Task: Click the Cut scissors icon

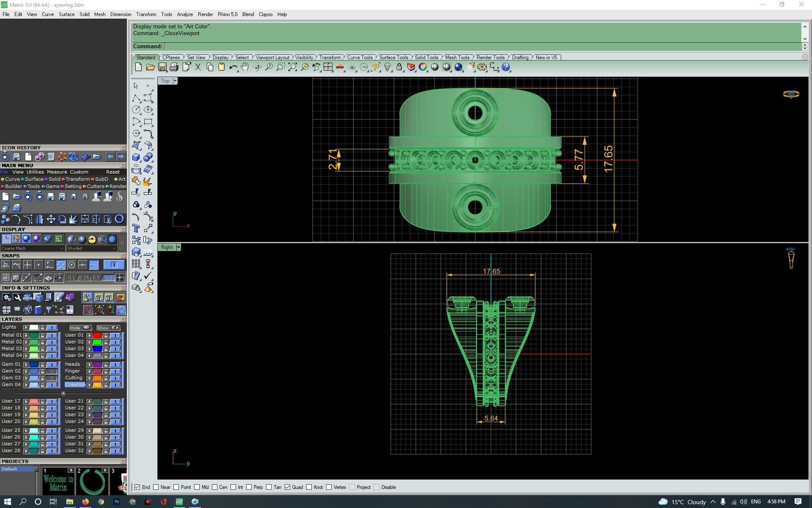Action: point(198,67)
